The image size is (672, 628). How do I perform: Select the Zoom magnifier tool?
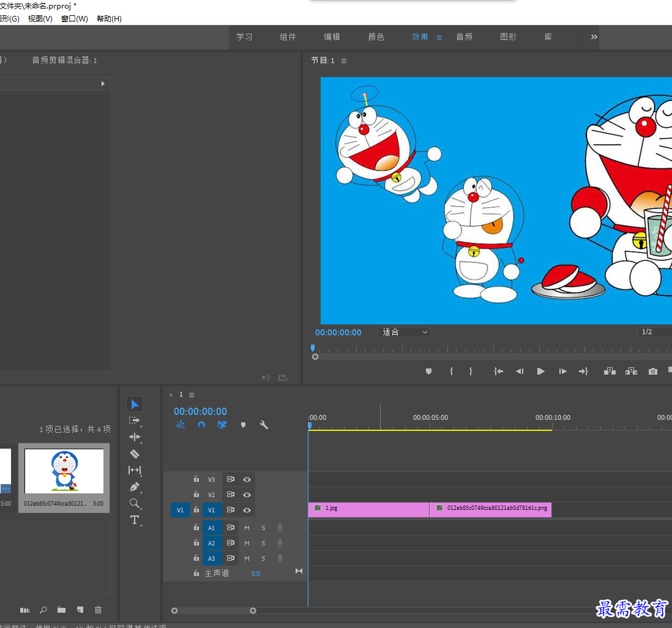pyautogui.click(x=135, y=503)
